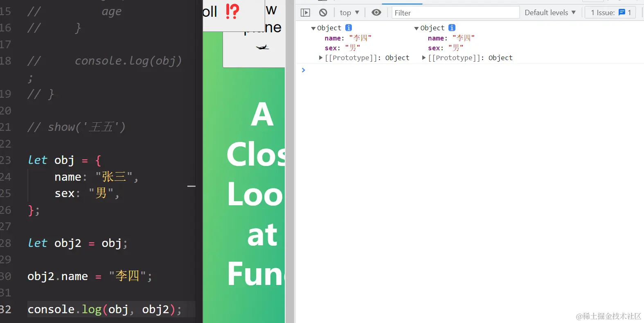Focus the console Filter input field
Viewport: 644px width, 323px height.
coord(455,13)
